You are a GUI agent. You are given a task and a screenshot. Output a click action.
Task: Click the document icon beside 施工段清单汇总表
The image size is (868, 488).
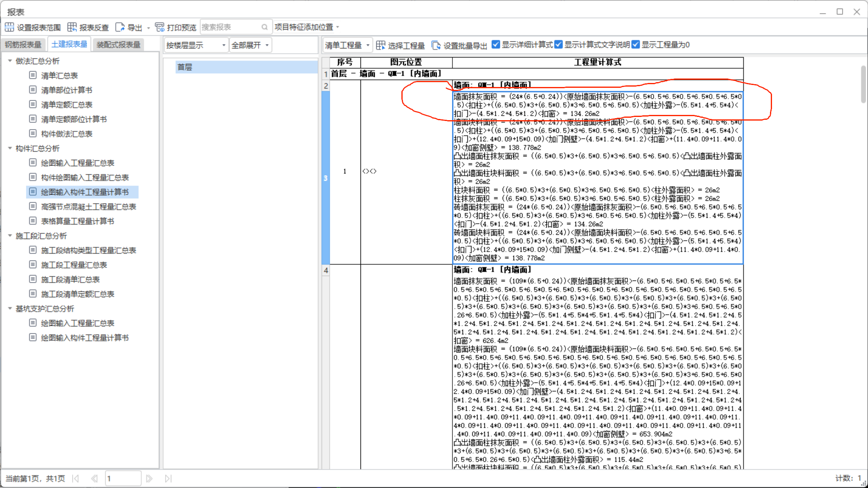[33, 279]
